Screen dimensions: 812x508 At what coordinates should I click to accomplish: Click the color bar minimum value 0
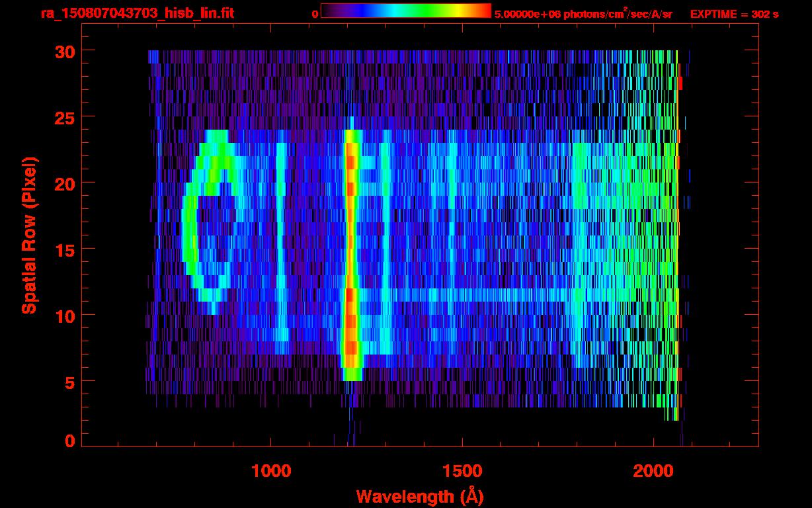[x=315, y=14]
